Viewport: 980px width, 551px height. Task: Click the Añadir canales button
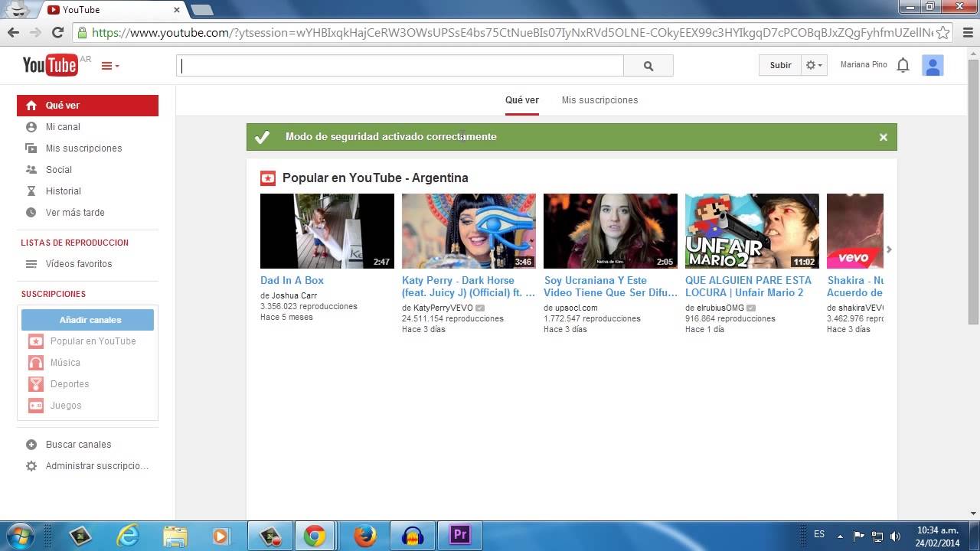click(87, 320)
